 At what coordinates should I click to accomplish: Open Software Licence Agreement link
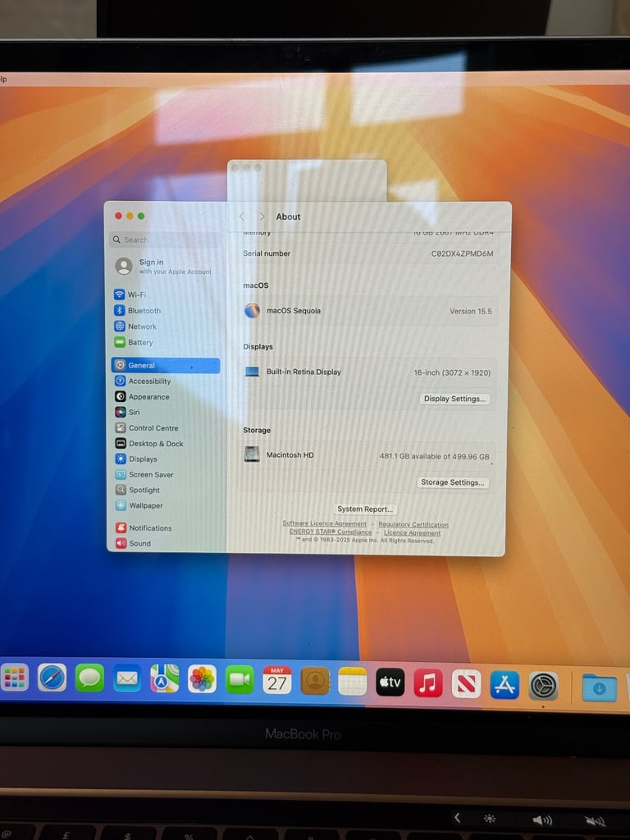(x=324, y=523)
